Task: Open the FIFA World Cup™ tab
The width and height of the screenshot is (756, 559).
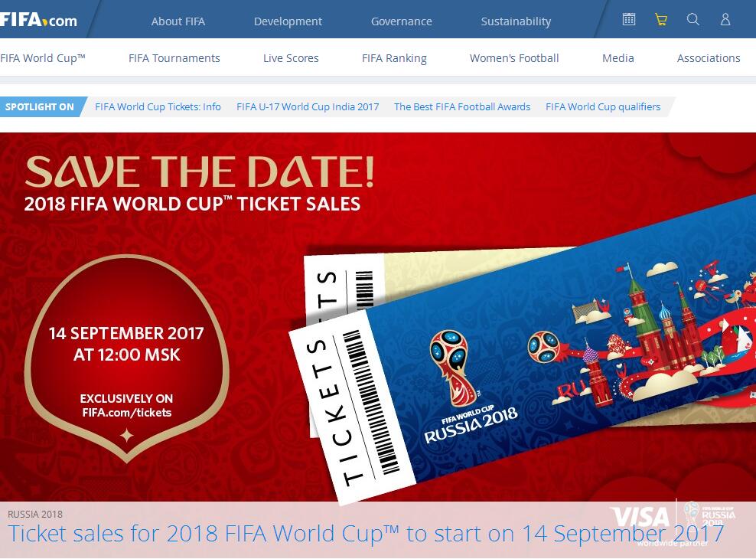Action: 43,58
